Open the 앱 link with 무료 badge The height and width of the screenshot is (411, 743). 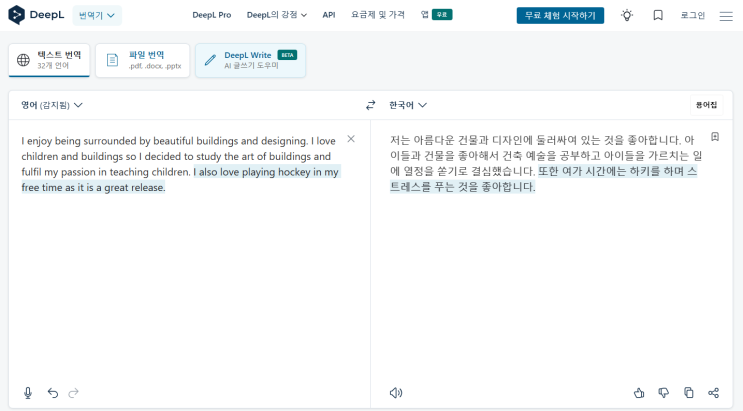point(436,15)
